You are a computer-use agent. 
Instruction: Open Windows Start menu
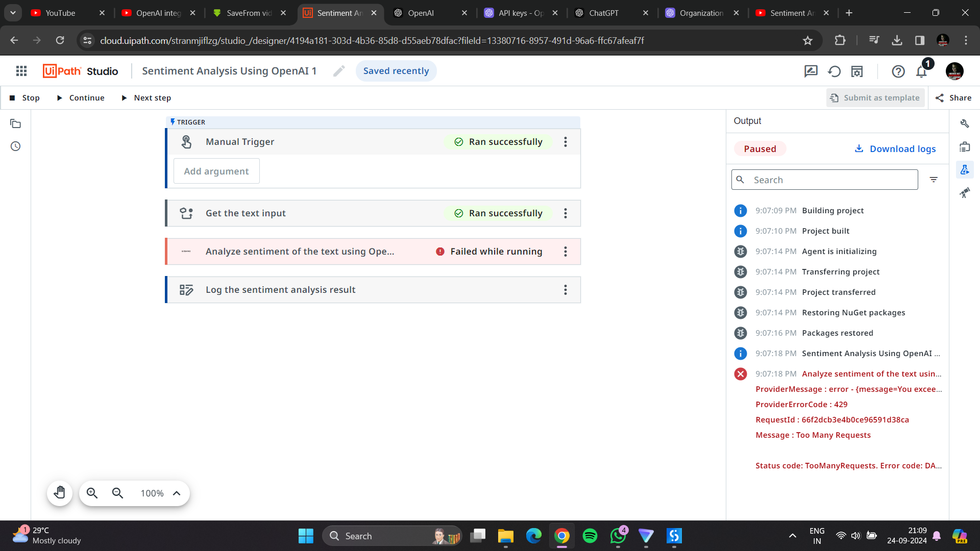point(306,536)
